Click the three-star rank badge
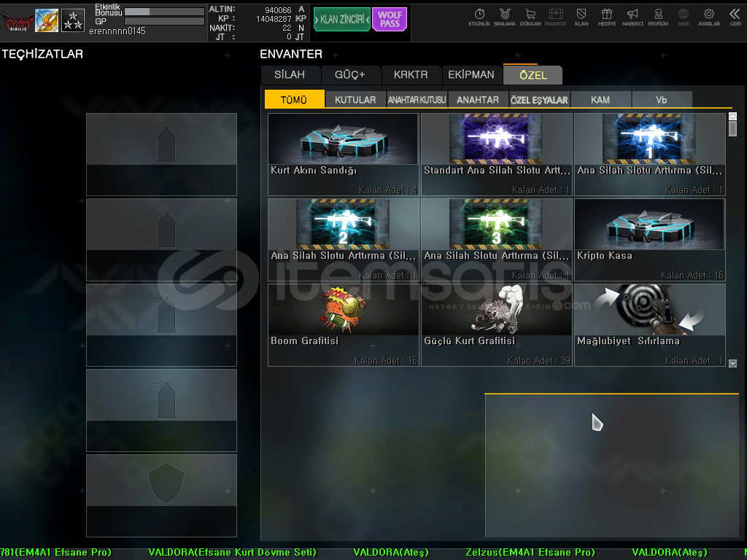This screenshot has height=560, width=747. tap(73, 20)
